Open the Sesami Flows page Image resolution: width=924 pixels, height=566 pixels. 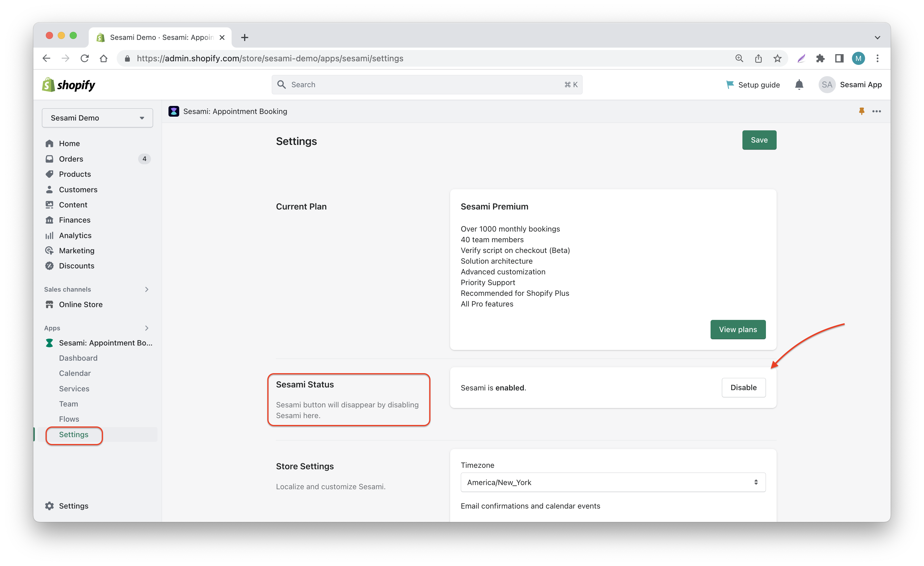click(69, 419)
